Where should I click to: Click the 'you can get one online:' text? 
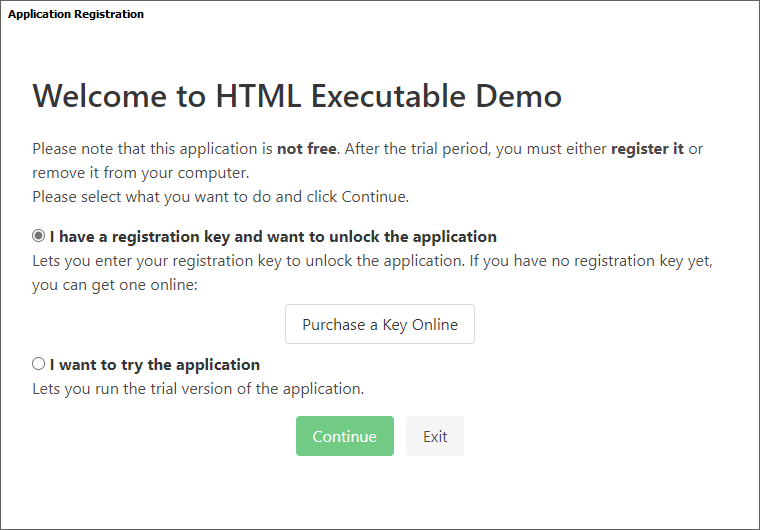coord(114,285)
